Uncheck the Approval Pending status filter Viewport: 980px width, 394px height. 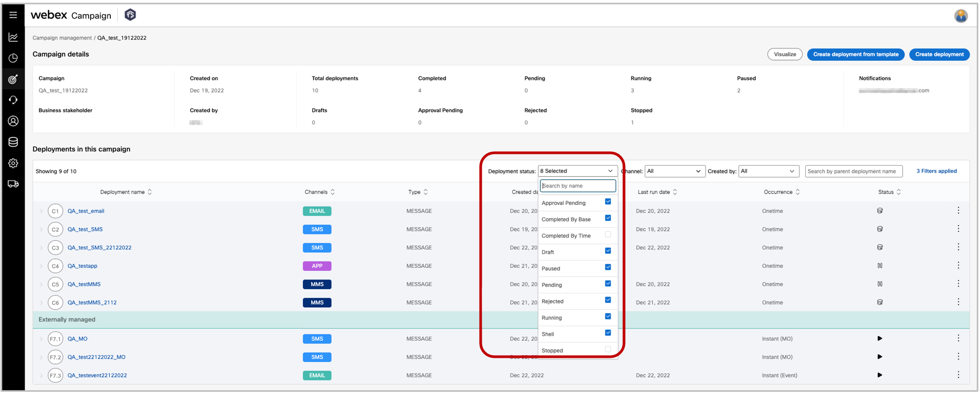tap(608, 202)
